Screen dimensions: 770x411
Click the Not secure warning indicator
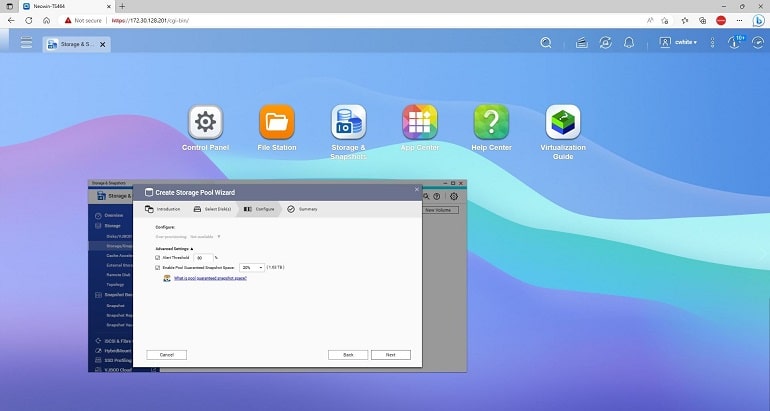coord(83,21)
